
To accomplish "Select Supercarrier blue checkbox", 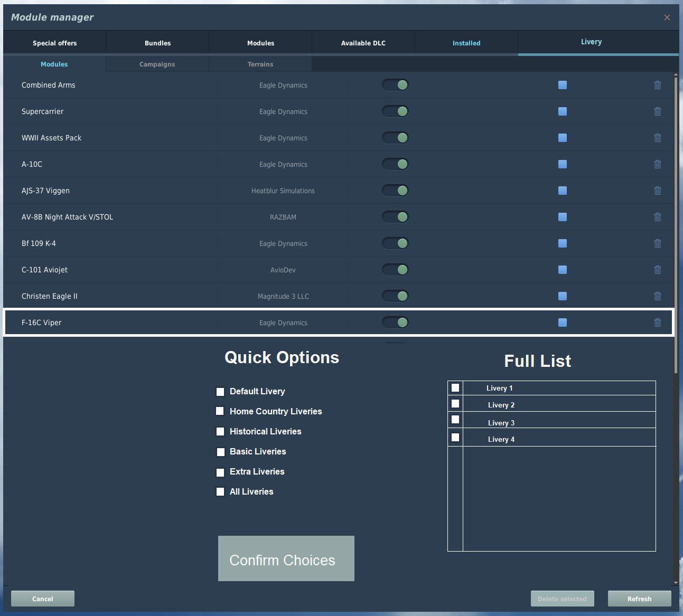I will click(x=563, y=111).
